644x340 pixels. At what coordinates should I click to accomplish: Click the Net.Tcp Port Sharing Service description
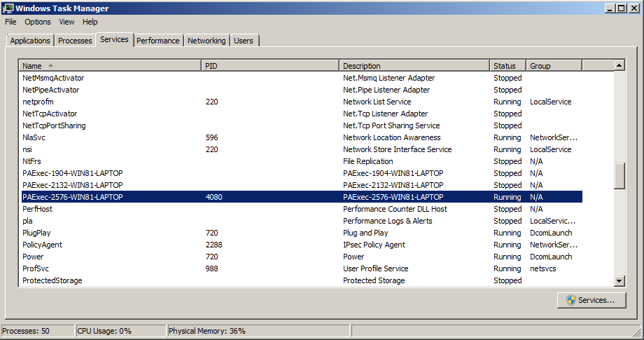click(391, 125)
